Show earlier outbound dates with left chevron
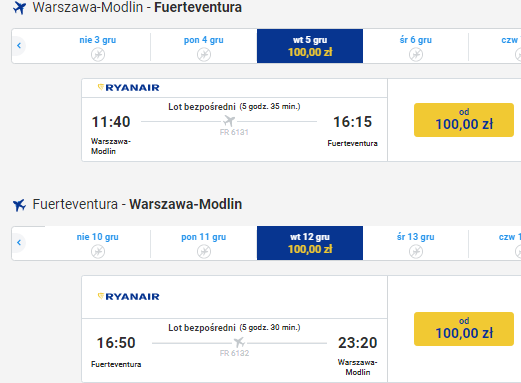The height and width of the screenshot is (383, 521). [19, 46]
